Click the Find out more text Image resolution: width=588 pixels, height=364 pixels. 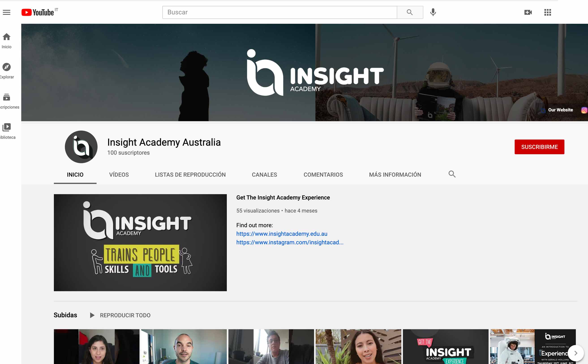click(x=255, y=225)
